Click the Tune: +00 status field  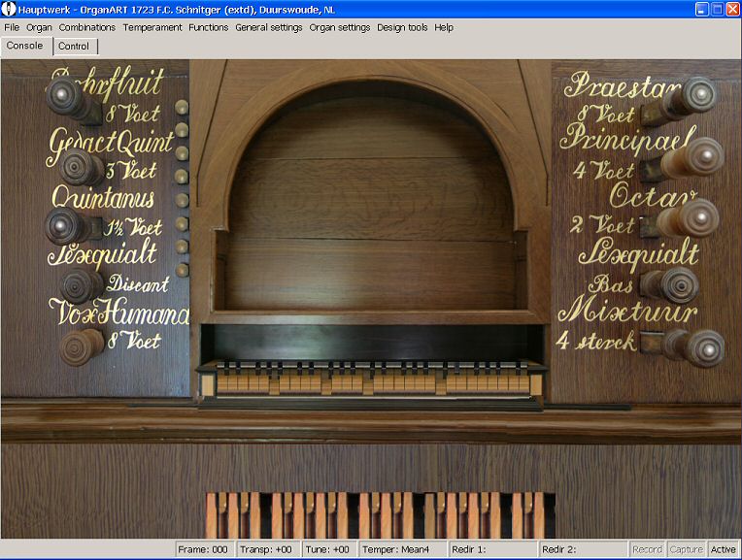point(328,549)
